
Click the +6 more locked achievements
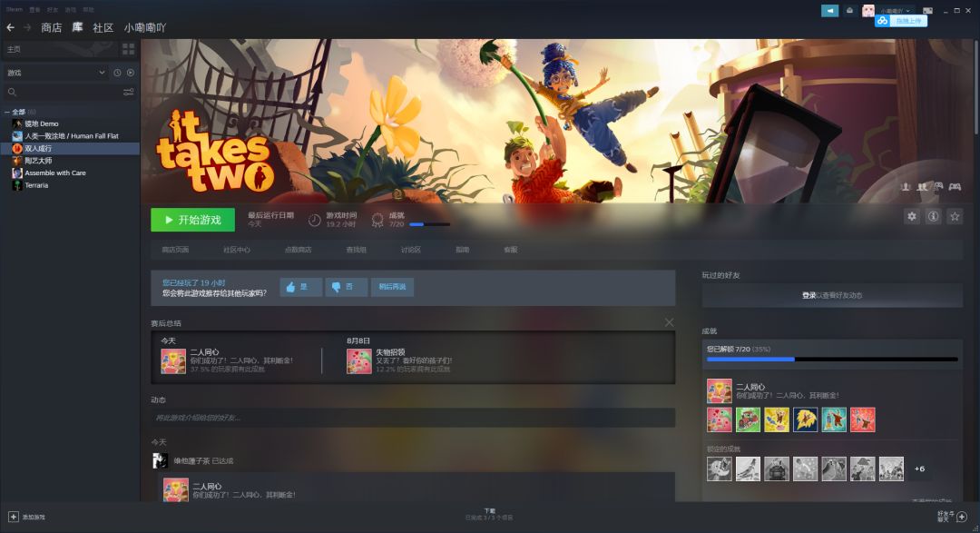[919, 469]
